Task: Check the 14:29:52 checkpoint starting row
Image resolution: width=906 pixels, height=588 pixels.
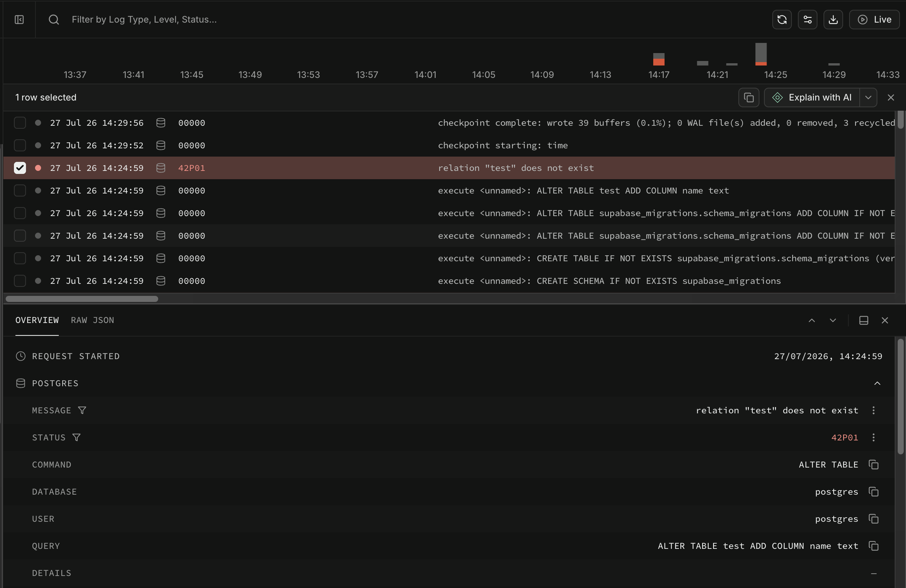Action: [x=20, y=145]
